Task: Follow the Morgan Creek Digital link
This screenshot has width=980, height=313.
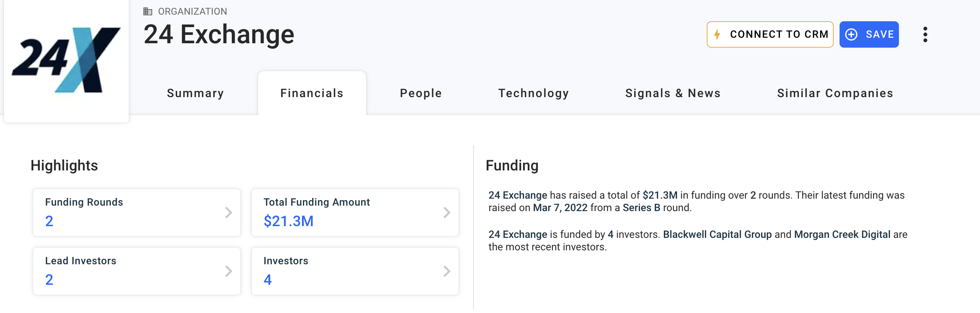Action: coord(842,234)
